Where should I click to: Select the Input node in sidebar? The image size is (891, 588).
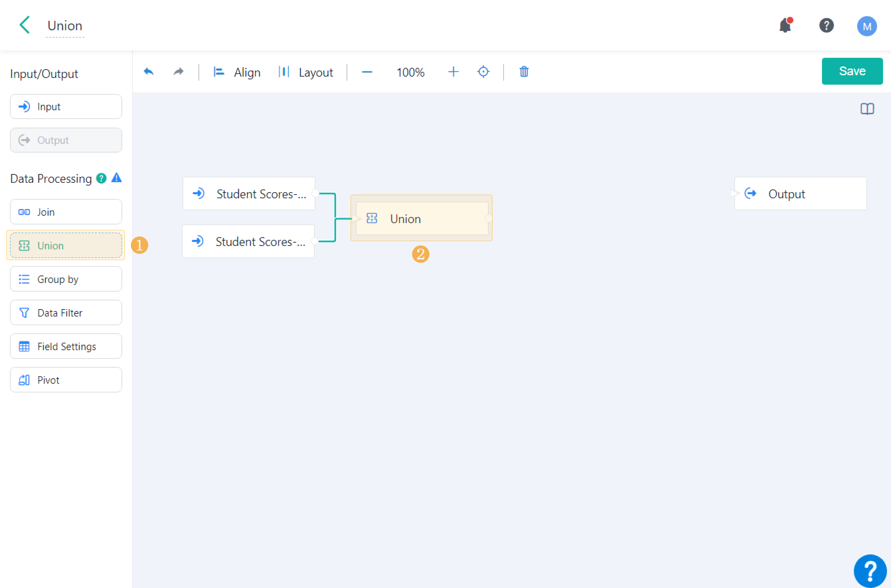point(66,106)
